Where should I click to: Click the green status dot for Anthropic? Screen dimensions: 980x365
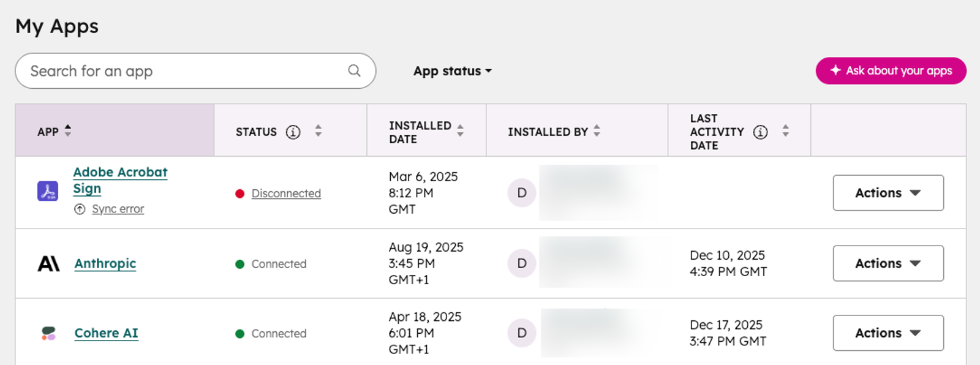(240, 264)
